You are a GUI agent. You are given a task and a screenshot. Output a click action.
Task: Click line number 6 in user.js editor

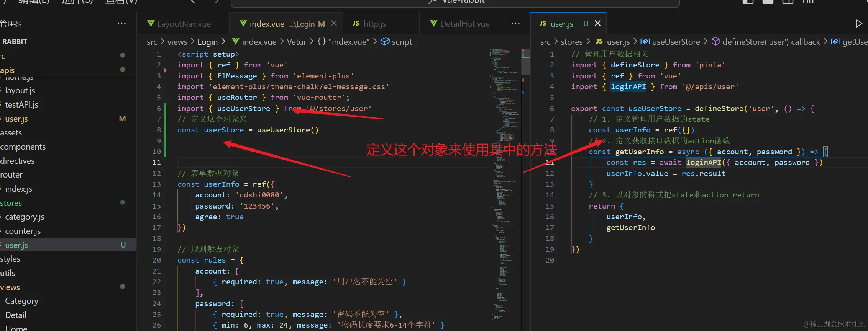click(552, 108)
